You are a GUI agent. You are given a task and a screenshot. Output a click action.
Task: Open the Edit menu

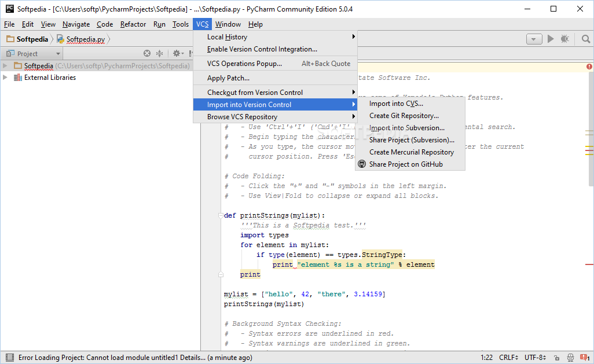(28, 24)
